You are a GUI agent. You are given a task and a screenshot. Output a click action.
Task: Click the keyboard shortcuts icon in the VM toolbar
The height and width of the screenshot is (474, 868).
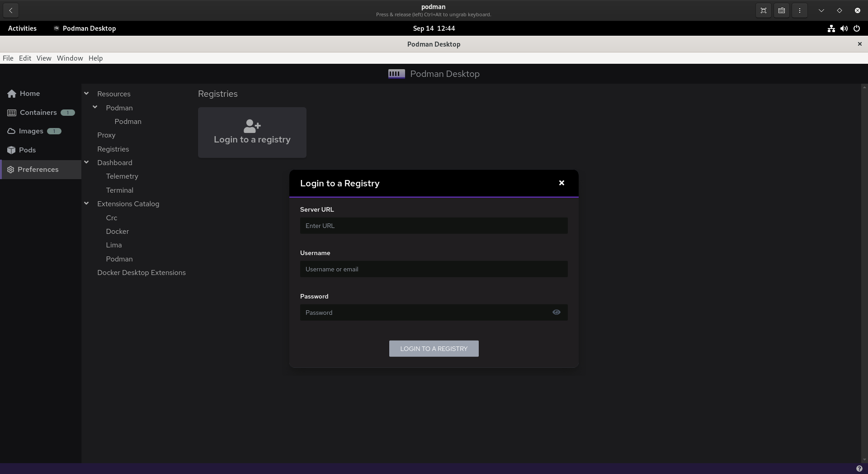click(781, 10)
